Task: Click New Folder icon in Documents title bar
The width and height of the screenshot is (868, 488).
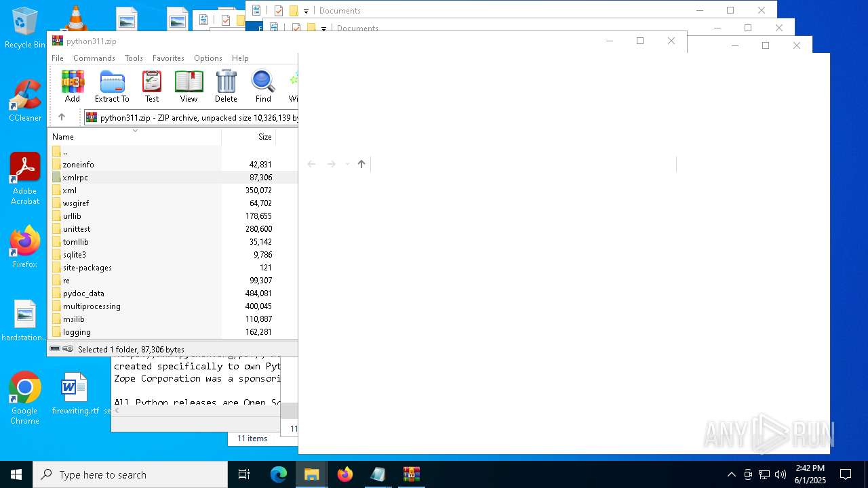Action: (294, 11)
